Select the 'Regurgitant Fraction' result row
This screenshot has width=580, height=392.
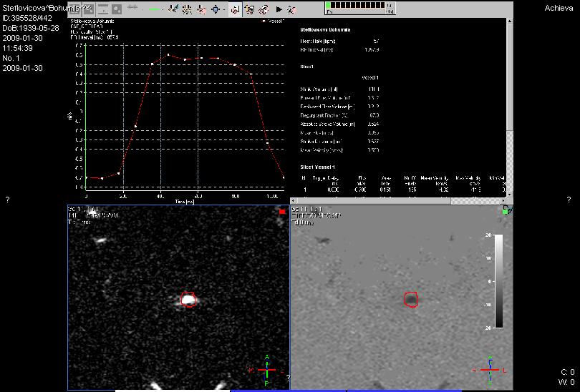(x=339, y=115)
